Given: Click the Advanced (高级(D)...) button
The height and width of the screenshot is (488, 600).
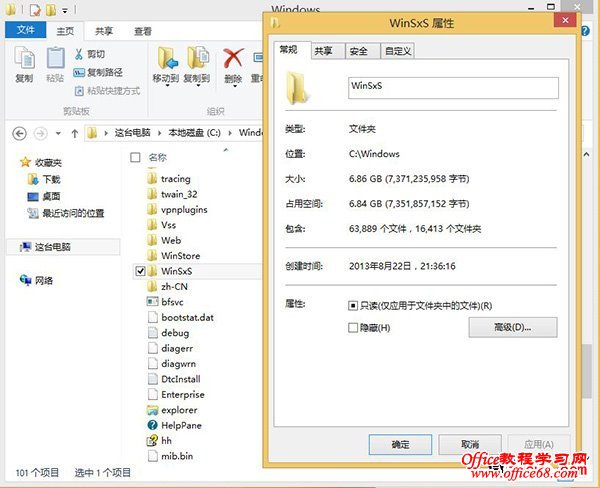Looking at the screenshot, I should 513,327.
